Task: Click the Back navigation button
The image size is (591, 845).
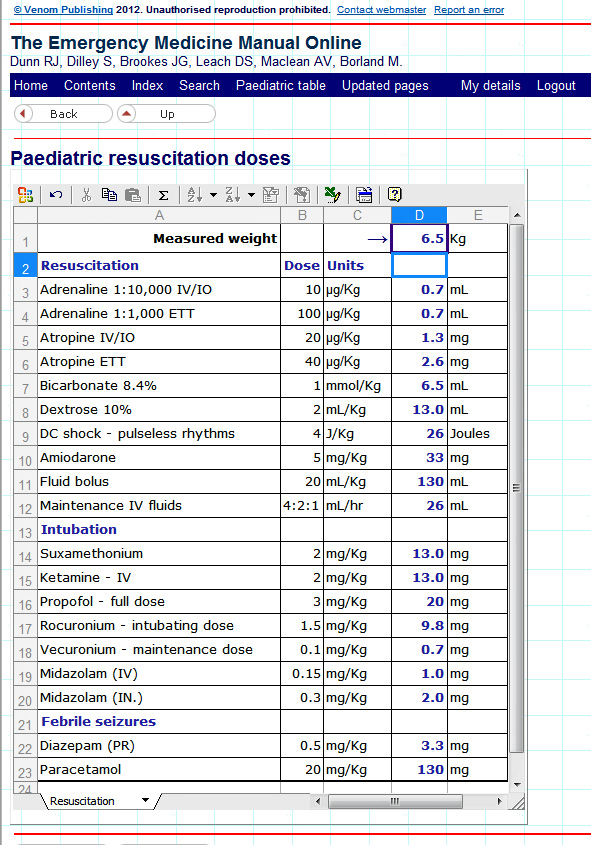Action: (x=63, y=114)
